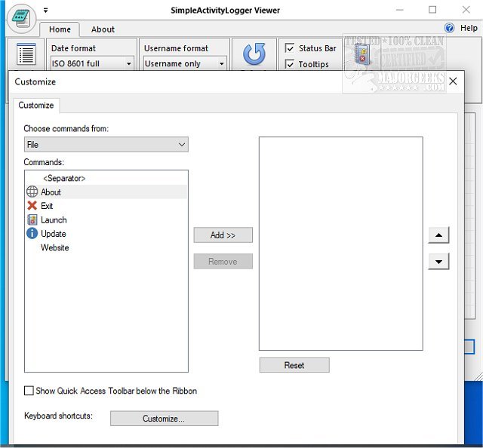Click the log list view icon
Screen dimensions: 483x448
point(26,54)
